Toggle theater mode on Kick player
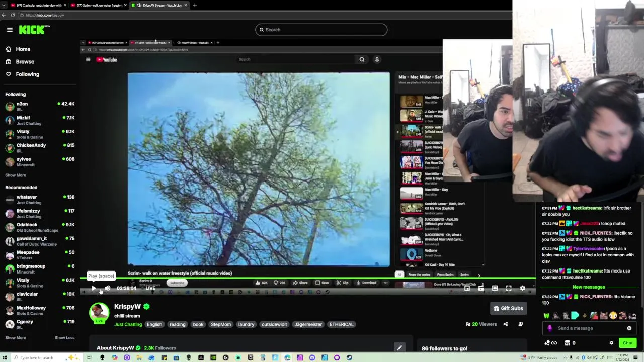644x362 pixels. click(495, 288)
